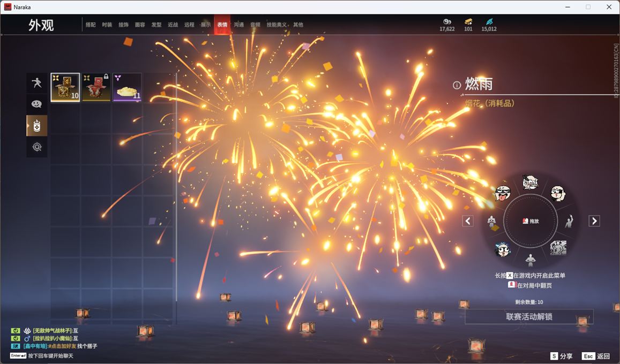620x364 pixels.
Task: Click the gold ingot currency icon 101
Action: coord(468,21)
